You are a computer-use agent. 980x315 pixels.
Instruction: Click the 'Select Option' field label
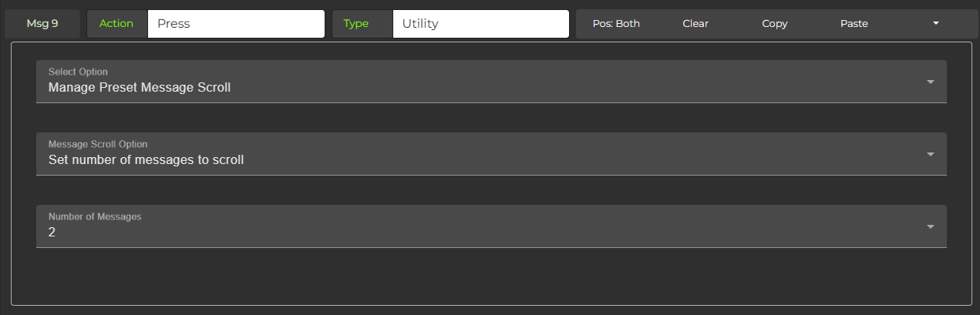coord(78,72)
